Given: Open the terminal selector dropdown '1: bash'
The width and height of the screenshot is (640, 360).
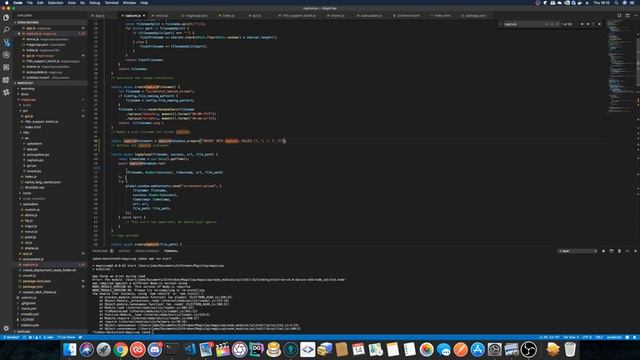Looking at the screenshot, I should click(x=577, y=251).
